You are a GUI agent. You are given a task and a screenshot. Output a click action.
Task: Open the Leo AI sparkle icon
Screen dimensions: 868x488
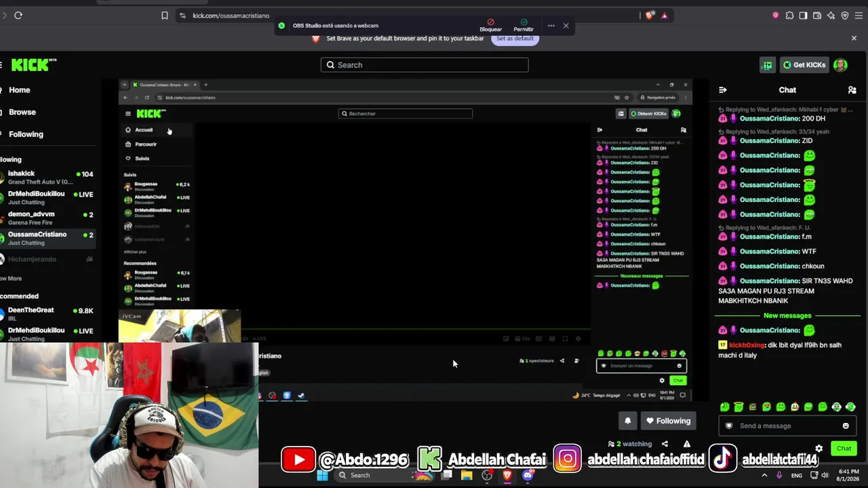pyautogui.click(x=831, y=16)
